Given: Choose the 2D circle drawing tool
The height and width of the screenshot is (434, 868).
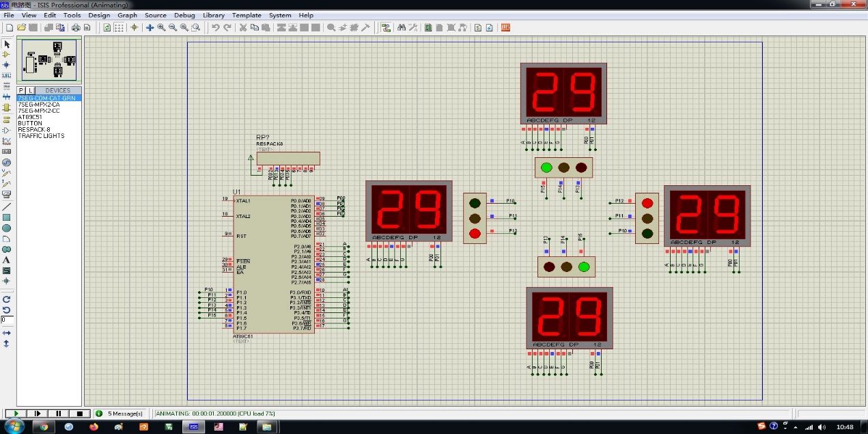Looking at the screenshot, I should click(x=7, y=228).
